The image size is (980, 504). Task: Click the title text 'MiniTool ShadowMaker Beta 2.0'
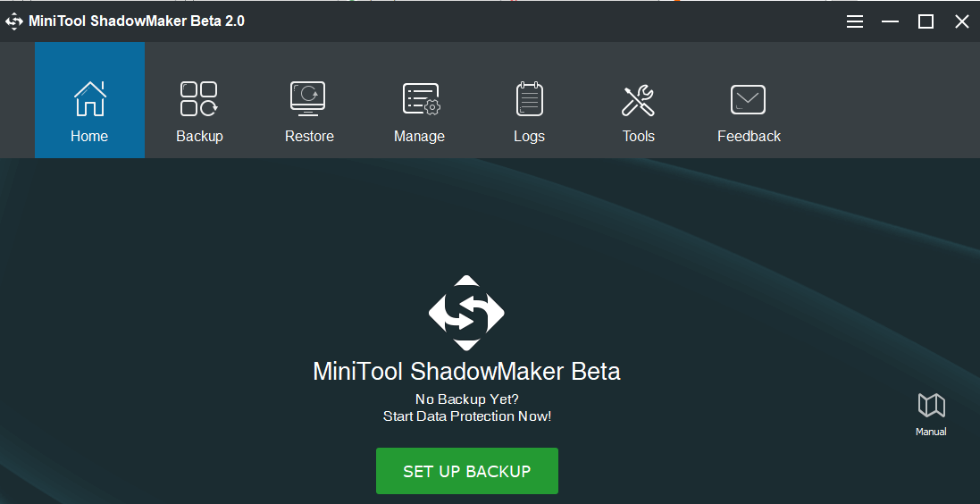tap(137, 21)
